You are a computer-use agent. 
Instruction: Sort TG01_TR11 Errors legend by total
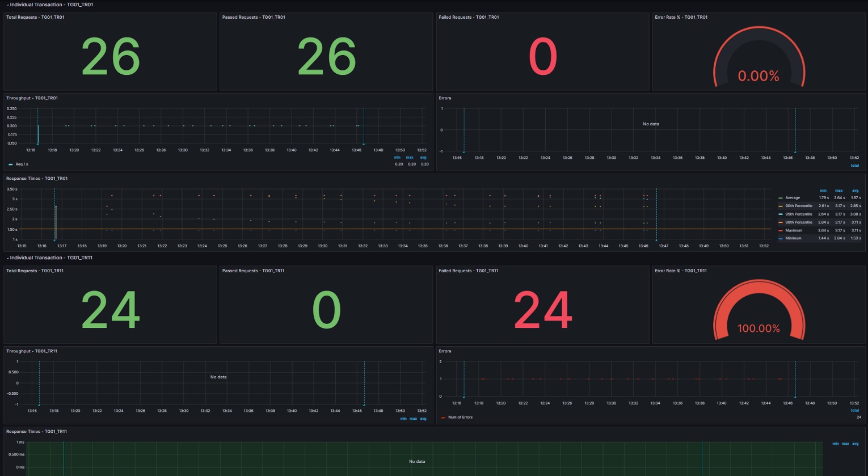pyautogui.click(x=854, y=410)
